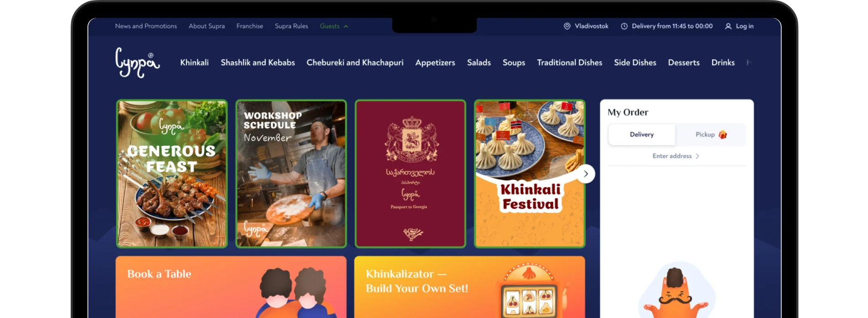This screenshot has height=318, width=868.
Task: Select the Delivery order option
Action: point(641,134)
